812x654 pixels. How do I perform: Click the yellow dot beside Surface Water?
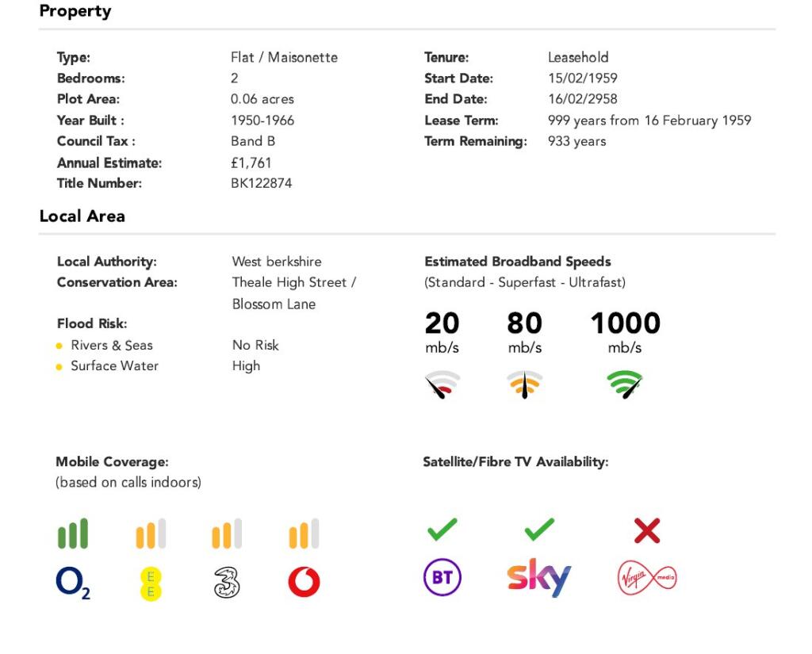point(59,366)
